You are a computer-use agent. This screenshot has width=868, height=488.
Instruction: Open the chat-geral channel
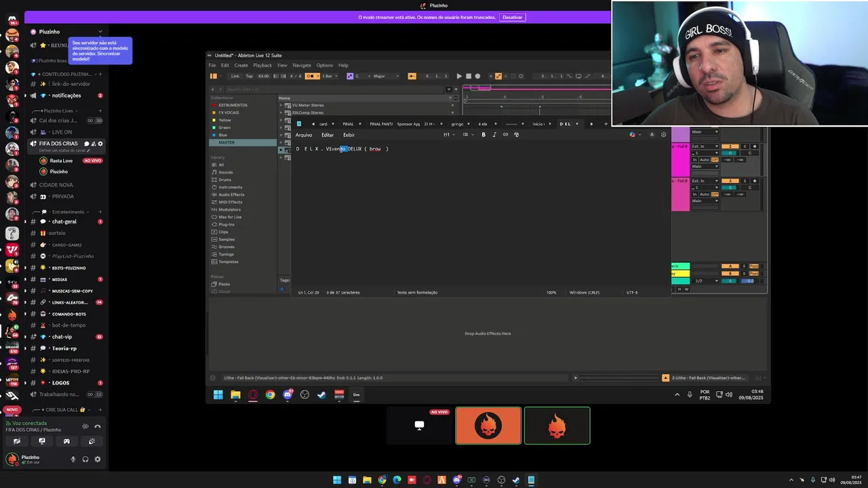(x=64, y=222)
